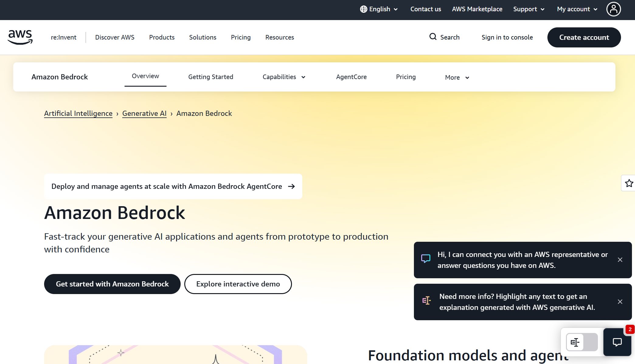Click the AgentCore announcement banner arrow

pyautogui.click(x=292, y=186)
